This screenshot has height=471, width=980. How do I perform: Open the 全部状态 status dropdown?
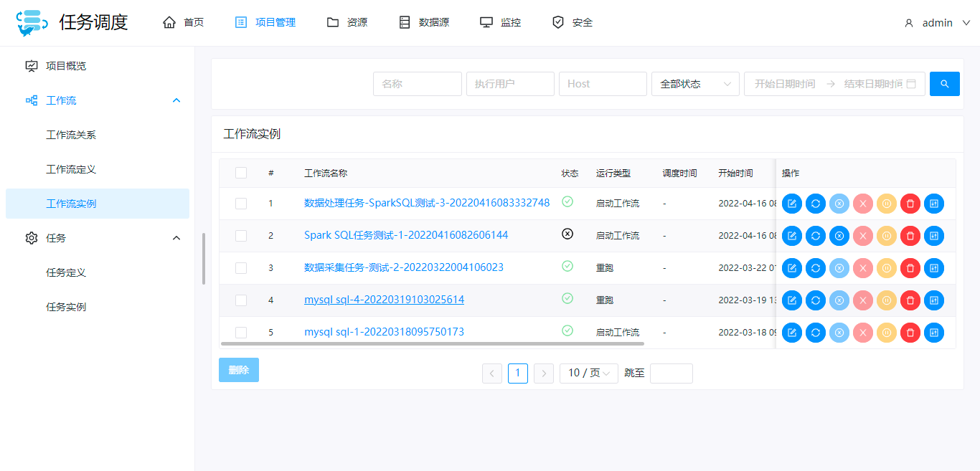[694, 84]
